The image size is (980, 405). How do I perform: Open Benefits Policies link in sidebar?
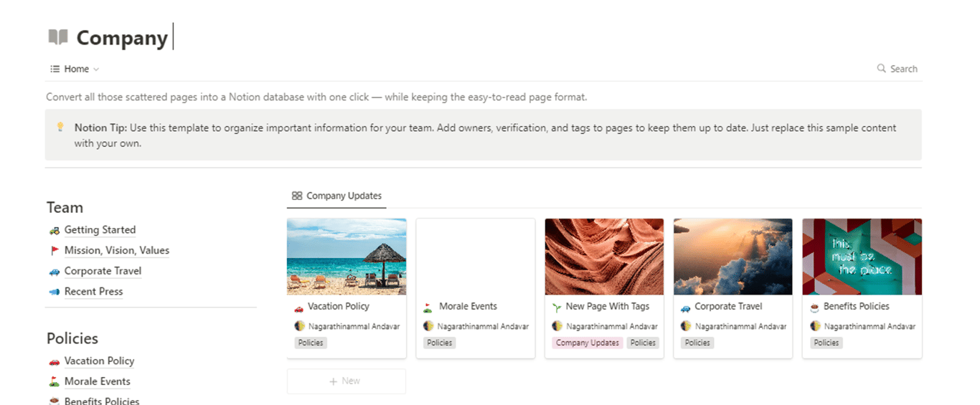pos(102,401)
